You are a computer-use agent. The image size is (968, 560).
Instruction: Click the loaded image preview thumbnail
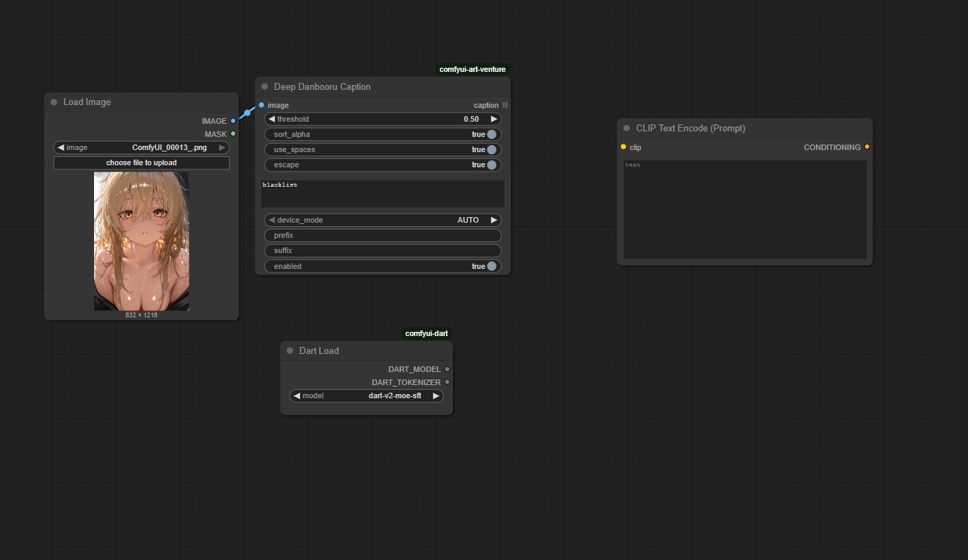(x=141, y=241)
